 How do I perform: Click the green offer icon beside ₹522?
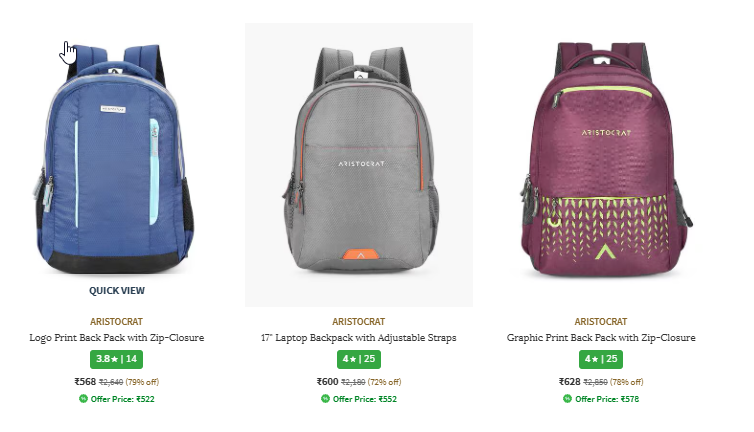83,398
